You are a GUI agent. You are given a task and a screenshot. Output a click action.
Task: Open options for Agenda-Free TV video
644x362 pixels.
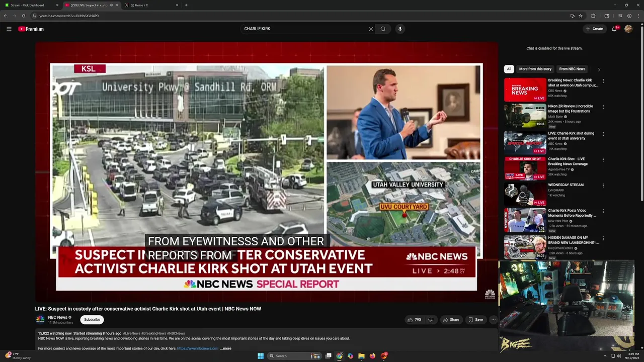[x=603, y=159]
